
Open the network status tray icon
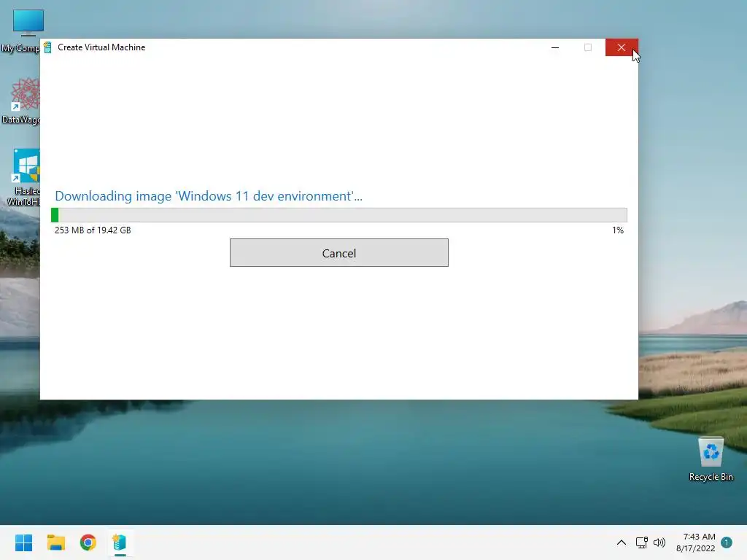click(642, 542)
